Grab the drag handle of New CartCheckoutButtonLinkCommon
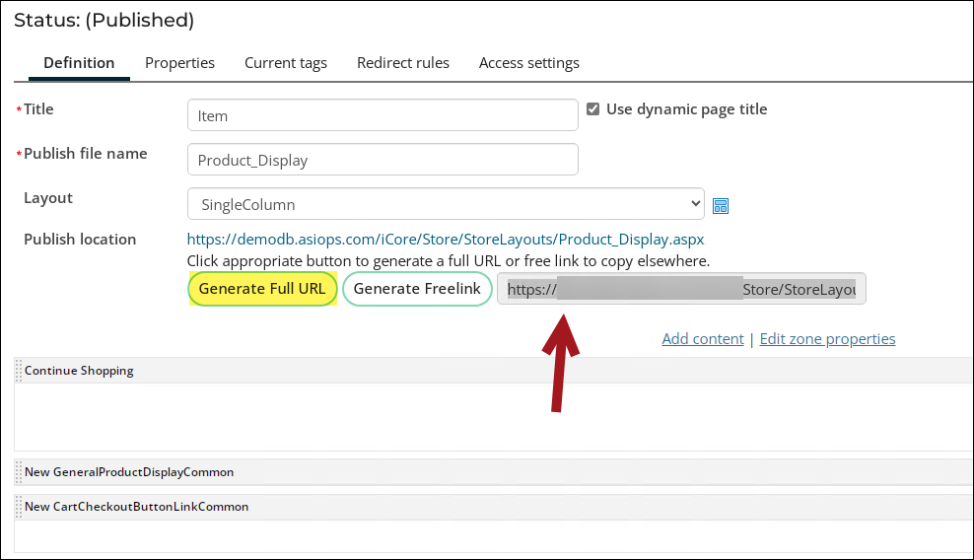Image resolution: width=974 pixels, height=560 pixels. (19, 507)
